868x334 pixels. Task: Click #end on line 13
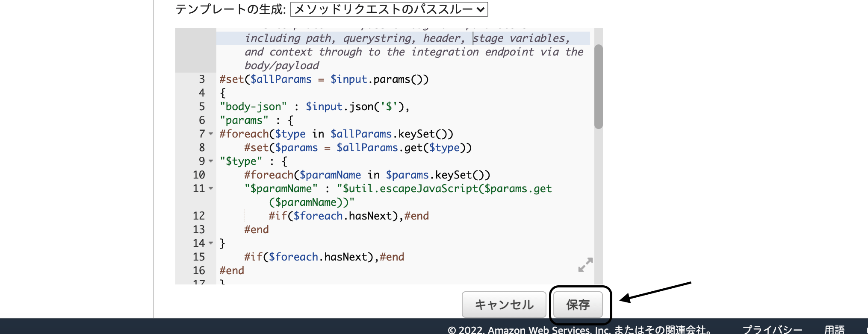click(257, 229)
